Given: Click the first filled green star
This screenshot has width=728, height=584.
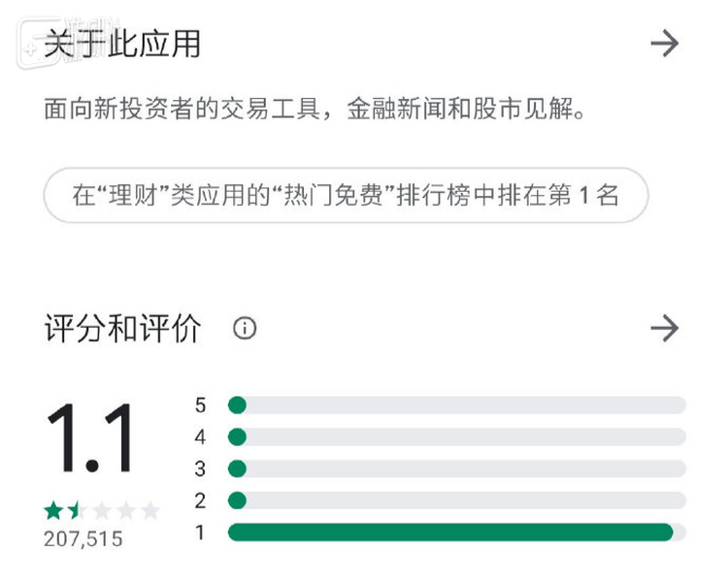Looking at the screenshot, I should (x=52, y=510).
